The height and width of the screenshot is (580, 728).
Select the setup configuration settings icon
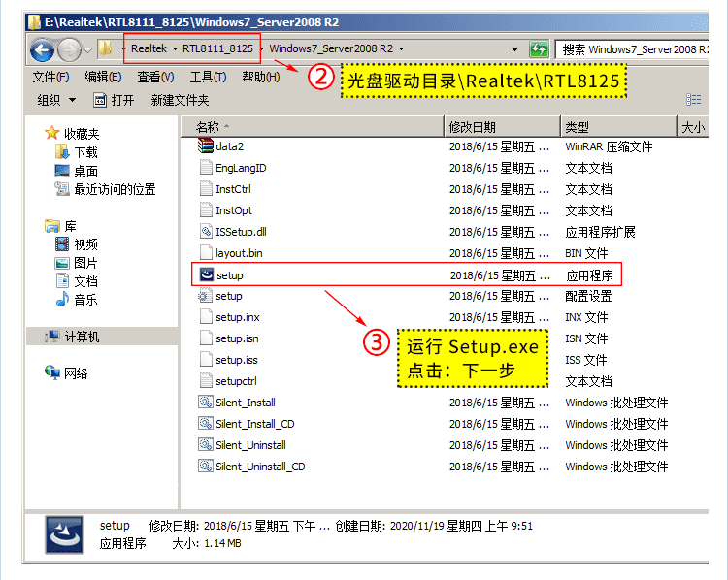pyautogui.click(x=205, y=296)
